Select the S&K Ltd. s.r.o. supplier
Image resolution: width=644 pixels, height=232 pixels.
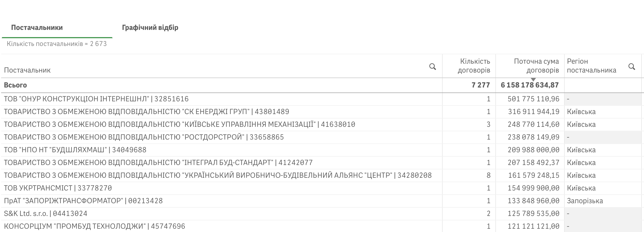(45, 213)
